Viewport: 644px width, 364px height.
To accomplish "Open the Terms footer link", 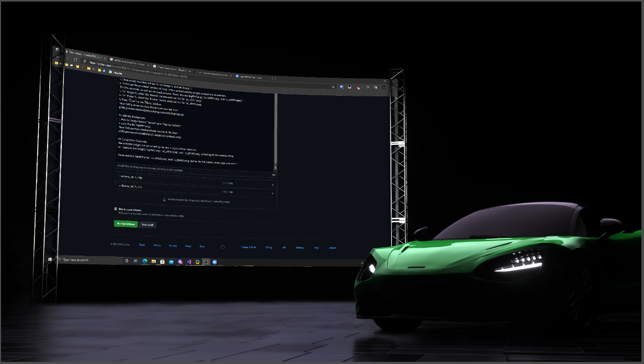I will click(x=142, y=245).
